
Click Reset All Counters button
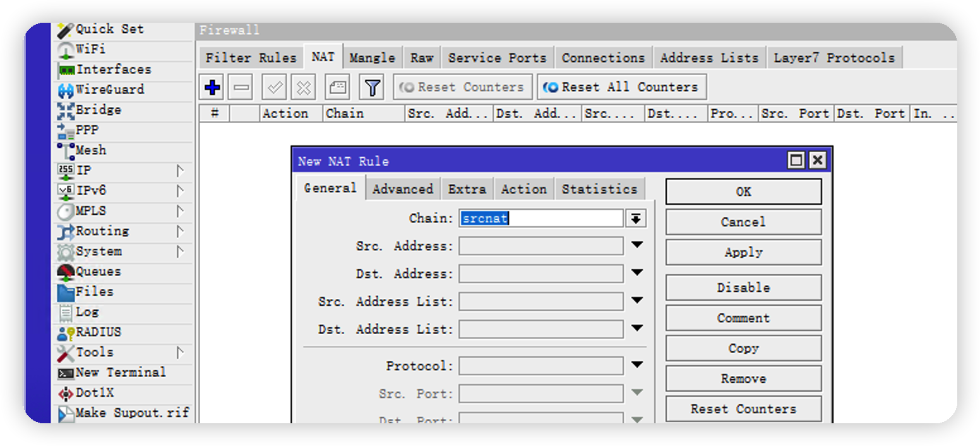(x=622, y=87)
